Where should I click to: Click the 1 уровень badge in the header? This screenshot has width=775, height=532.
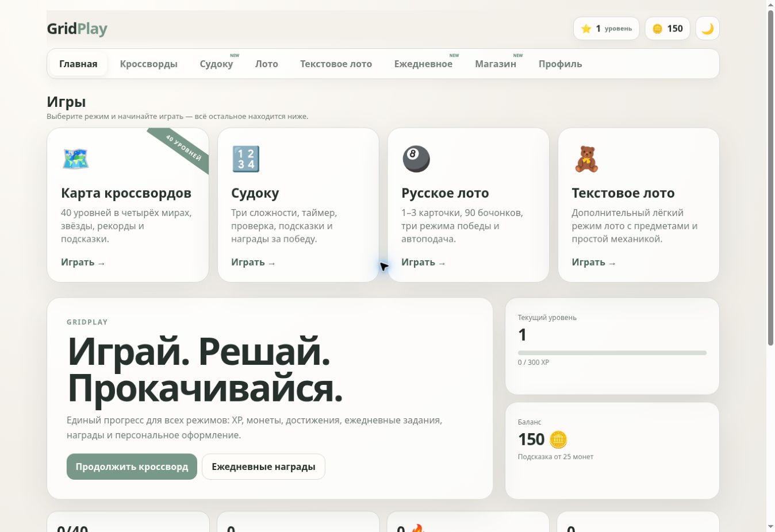606,28
